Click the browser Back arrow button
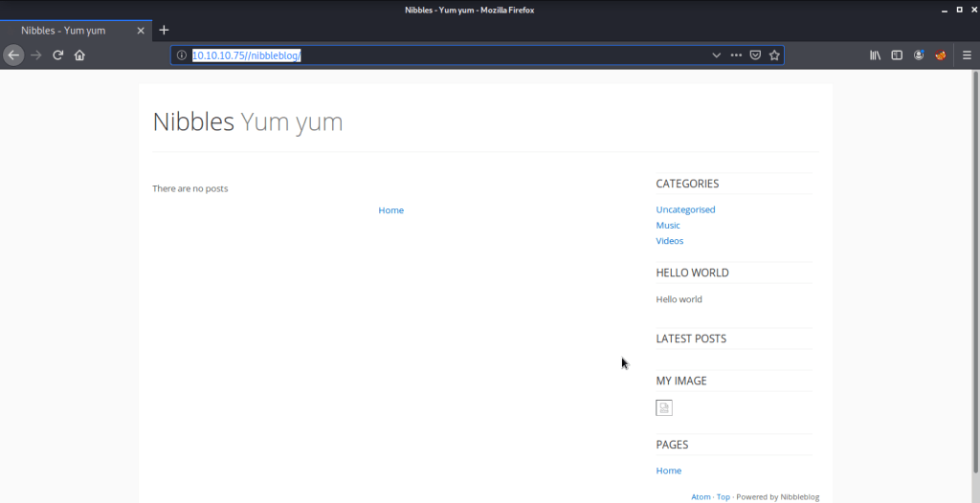 (x=13, y=55)
